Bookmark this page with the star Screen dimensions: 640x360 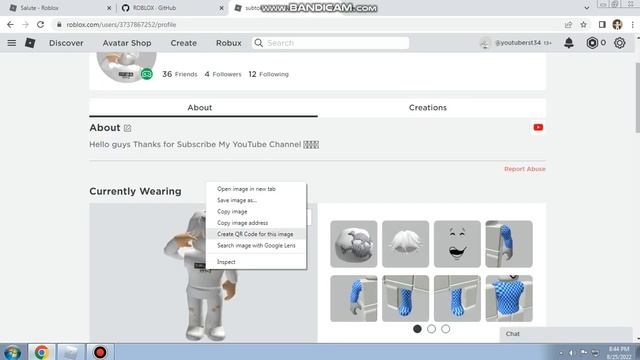583,24
